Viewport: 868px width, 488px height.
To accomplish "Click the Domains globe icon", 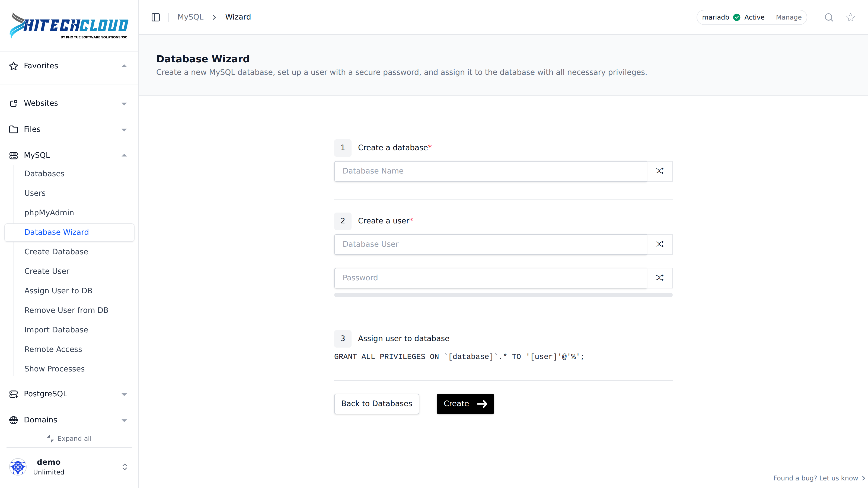I will (x=14, y=420).
